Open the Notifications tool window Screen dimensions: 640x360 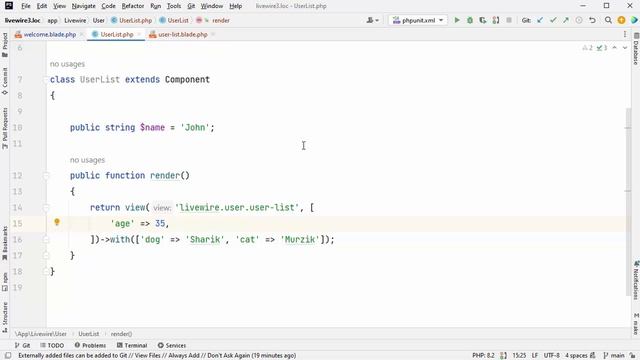click(636, 280)
